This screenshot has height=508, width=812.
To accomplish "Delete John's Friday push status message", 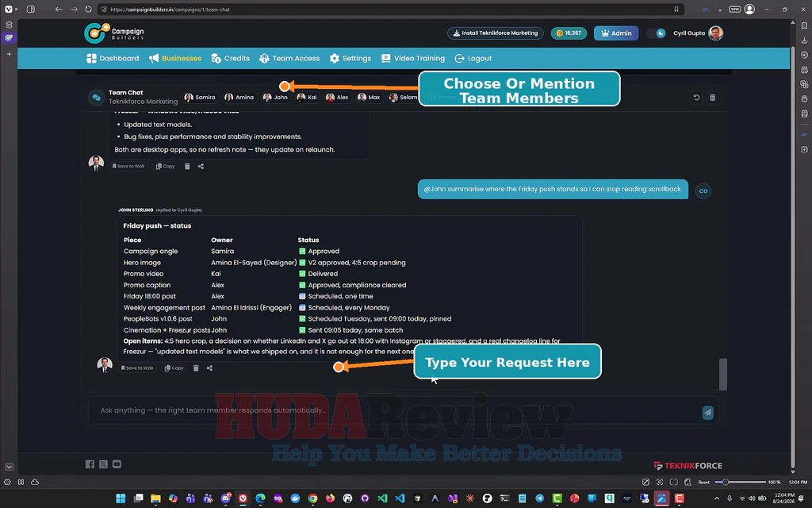I will pos(196,368).
